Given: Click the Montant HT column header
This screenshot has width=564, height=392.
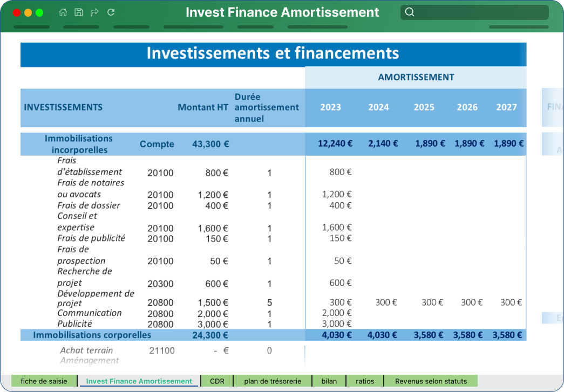Looking at the screenshot, I should 203,107.
